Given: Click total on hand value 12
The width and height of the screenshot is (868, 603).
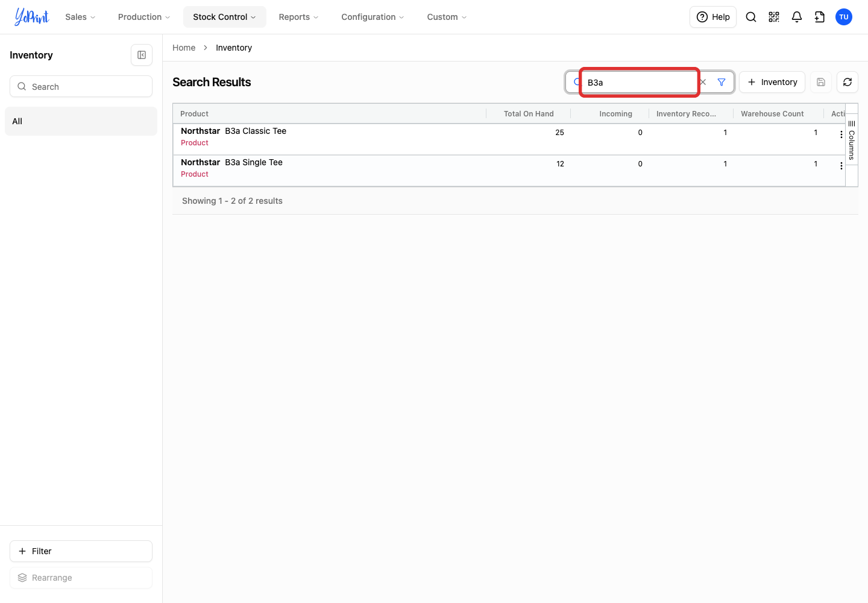Looking at the screenshot, I should pyautogui.click(x=560, y=164).
